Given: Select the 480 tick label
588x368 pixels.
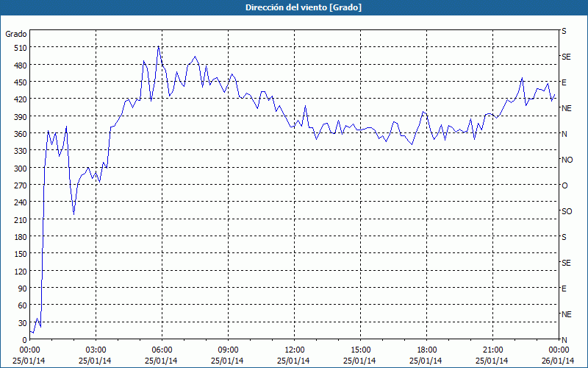Looking at the screenshot, I should point(21,66).
